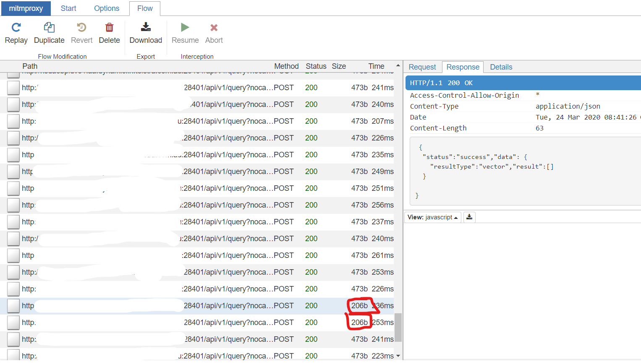This screenshot has height=364, width=641.
Task: Click the Date header value
Action: (x=588, y=117)
